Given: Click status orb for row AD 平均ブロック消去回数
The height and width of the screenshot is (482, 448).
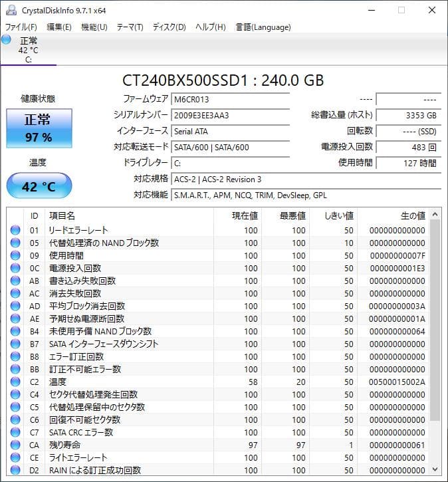Looking at the screenshot, I should click(x=15, y=306).
